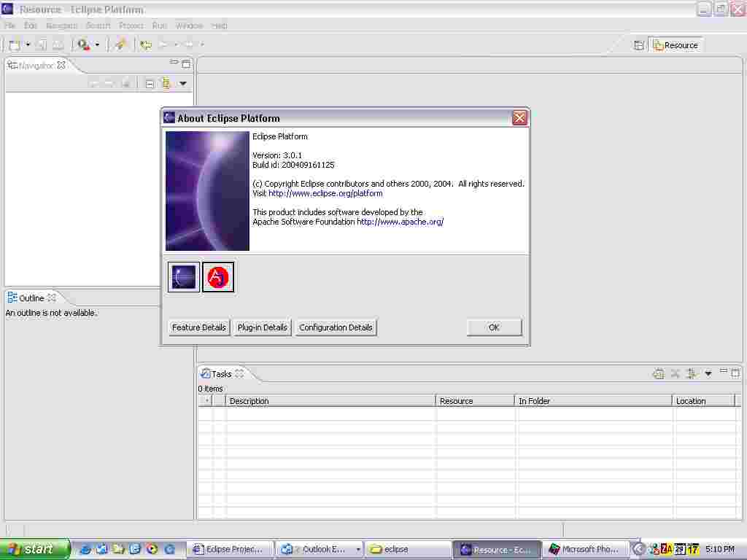Sort tasks by Location column header
The width and height of the screenshot is (747, 560).
(704, 401)
